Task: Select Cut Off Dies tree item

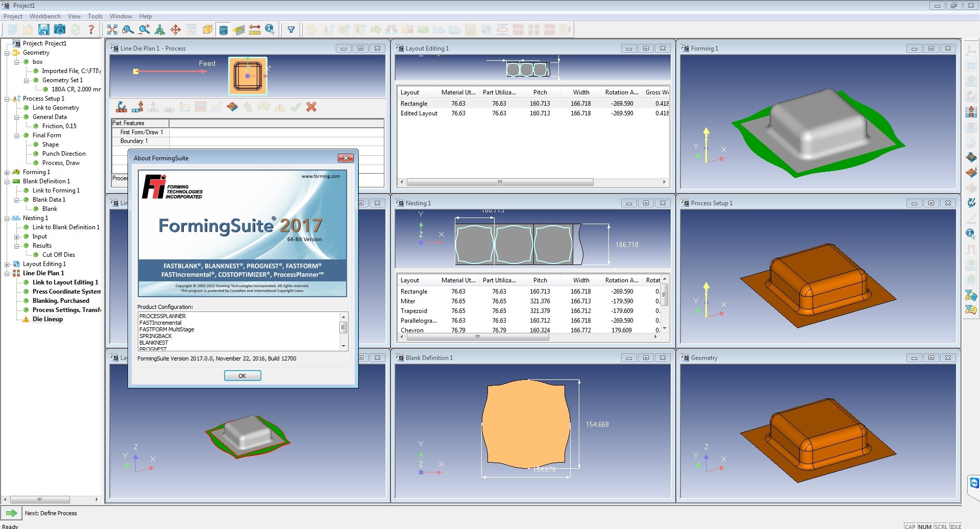Action: [x=59, y=255]
